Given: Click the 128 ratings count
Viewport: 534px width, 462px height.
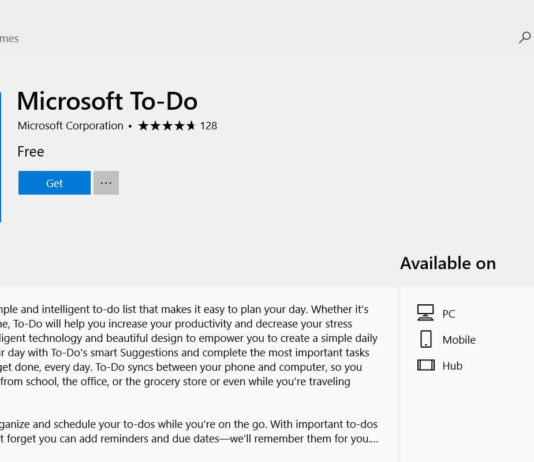Looking at the screenshot, I should point(208,126).
